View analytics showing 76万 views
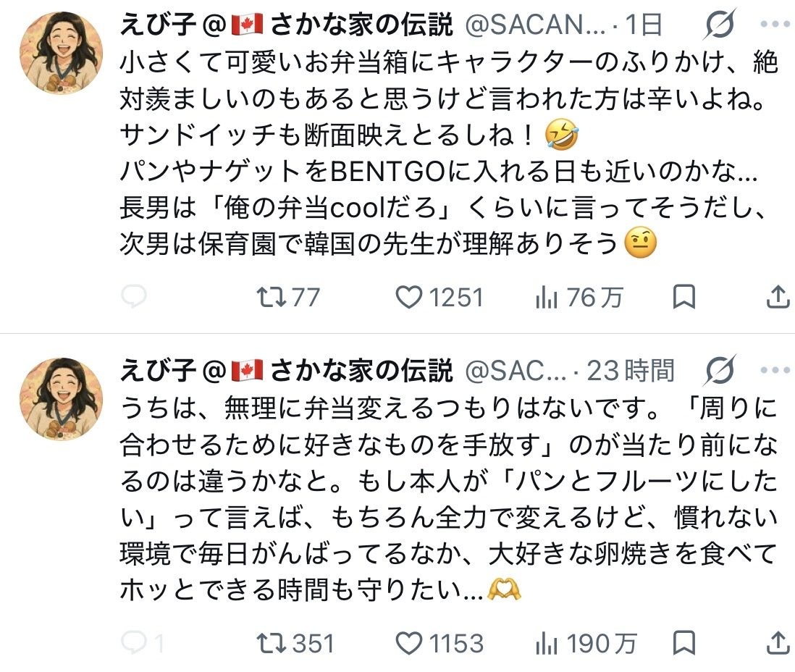The width and height of the screenshot is (795, 672). [579, 297]
